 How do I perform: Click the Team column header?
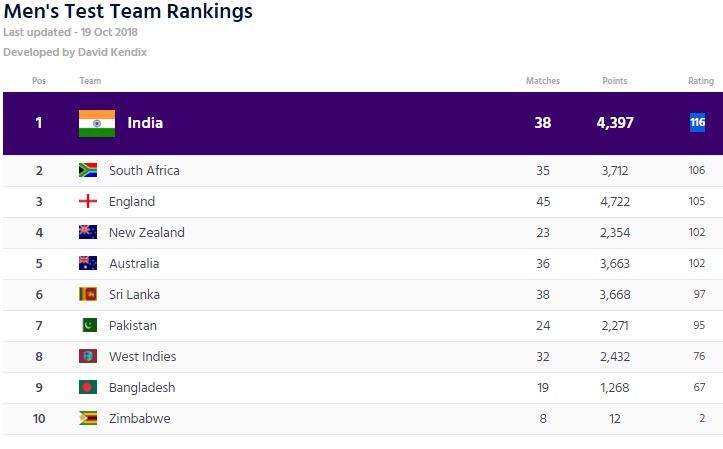tap(90, 81)
